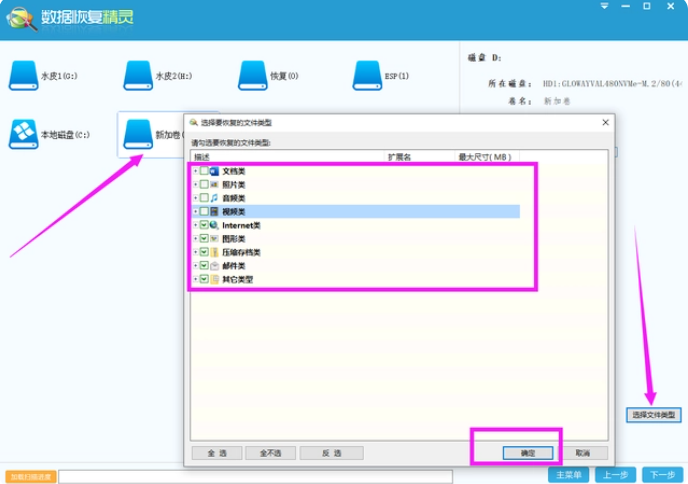Click the 全选 button
The width and height of the screenshot is (688, 484).
coord(217,453)
